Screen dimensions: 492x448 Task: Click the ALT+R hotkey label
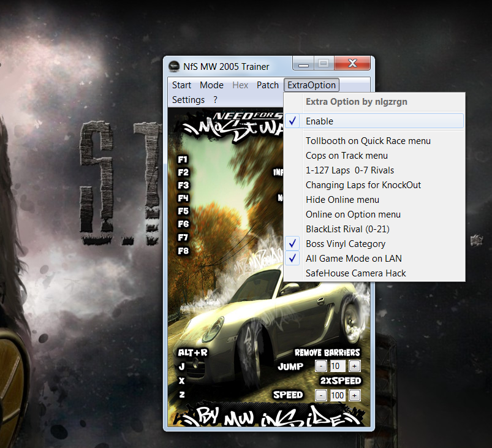[x=192, y=353]
